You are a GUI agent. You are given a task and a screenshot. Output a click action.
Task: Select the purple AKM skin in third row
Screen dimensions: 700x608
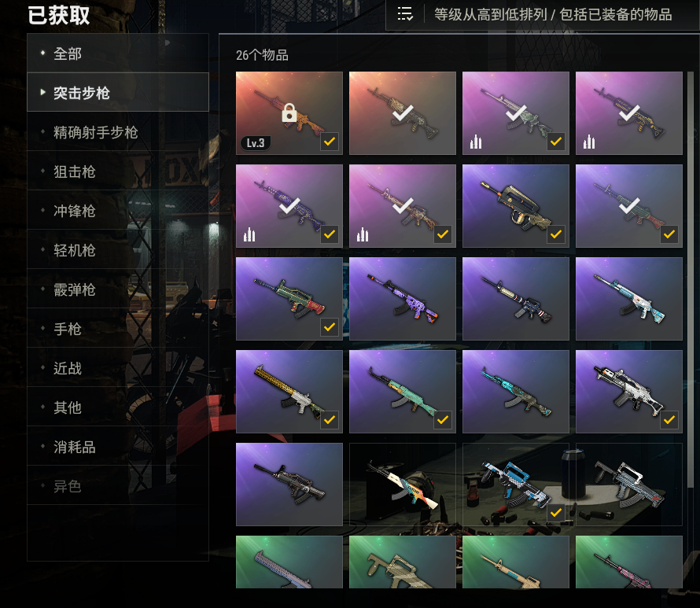coord(402,299)
